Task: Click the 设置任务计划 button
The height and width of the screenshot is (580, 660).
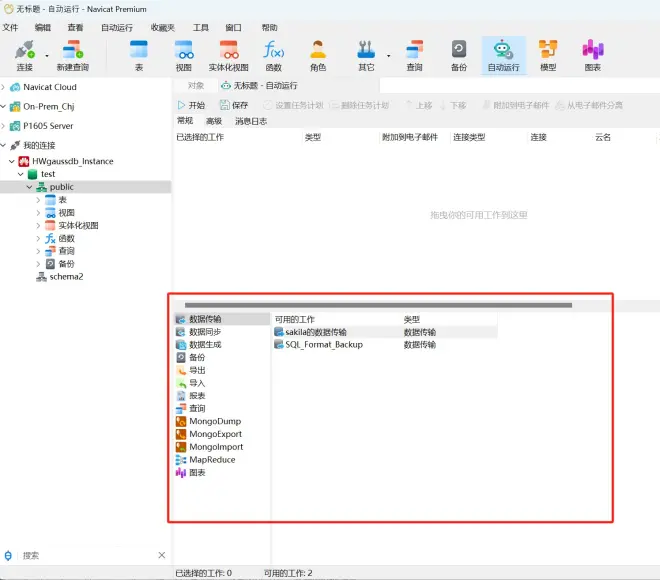Action: coord(293,105)
